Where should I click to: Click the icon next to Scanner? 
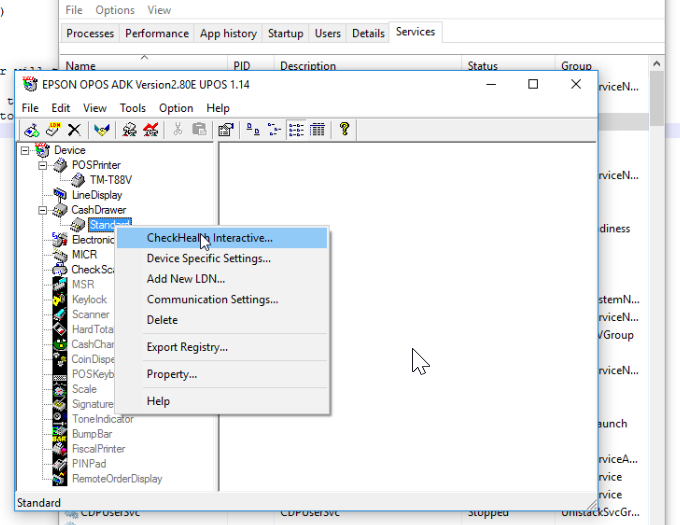pyautogui.click(x=60, y=314)
